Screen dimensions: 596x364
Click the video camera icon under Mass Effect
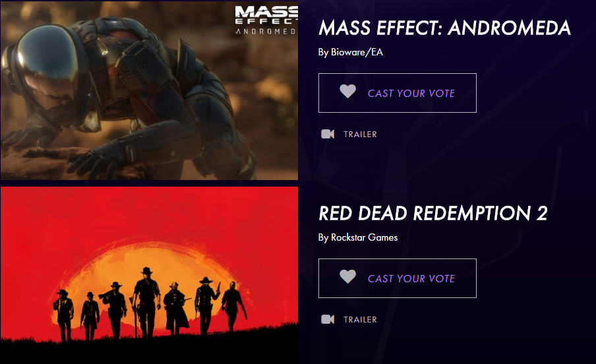pyautogui.click(x=328, y=134)
